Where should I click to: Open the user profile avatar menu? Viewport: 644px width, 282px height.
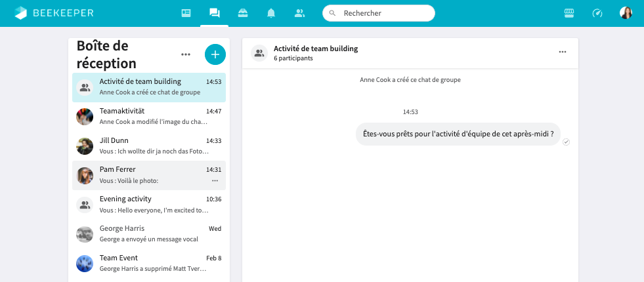click(626, 13)
